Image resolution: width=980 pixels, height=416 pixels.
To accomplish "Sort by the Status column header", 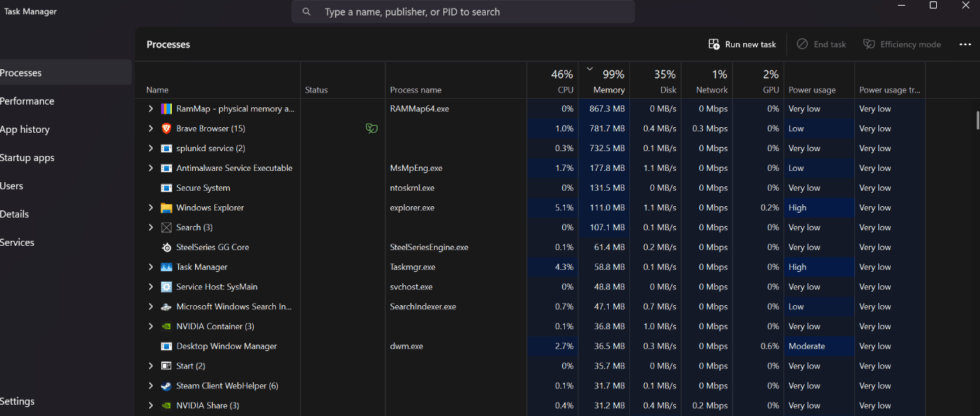I will (343, 81).
